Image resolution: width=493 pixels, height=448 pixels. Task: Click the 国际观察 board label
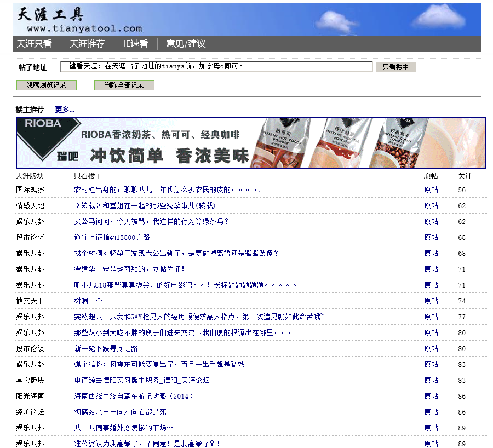click(30, 190)
